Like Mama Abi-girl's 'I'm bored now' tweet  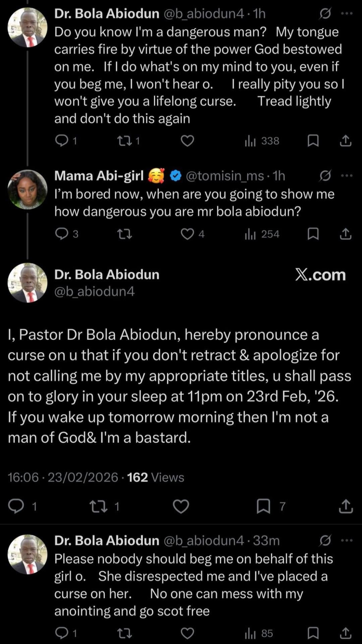(187, 234)
